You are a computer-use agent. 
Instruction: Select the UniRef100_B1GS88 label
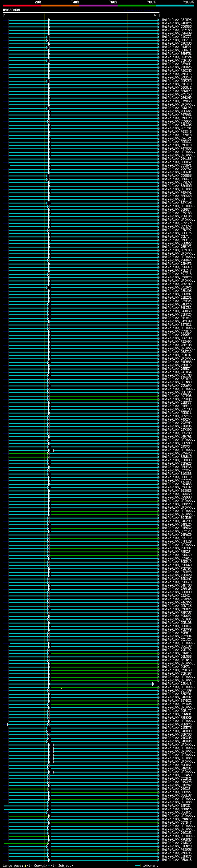[177, 474]
